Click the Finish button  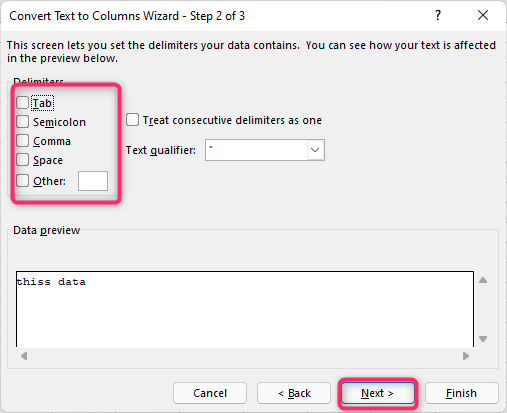[x=462, y=393]
